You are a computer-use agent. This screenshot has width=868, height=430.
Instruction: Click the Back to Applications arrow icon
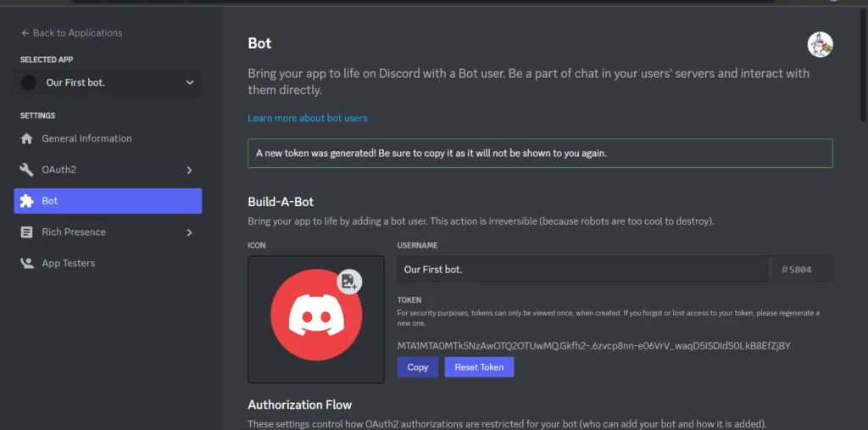pyautogui.click(x=25, y=33)
